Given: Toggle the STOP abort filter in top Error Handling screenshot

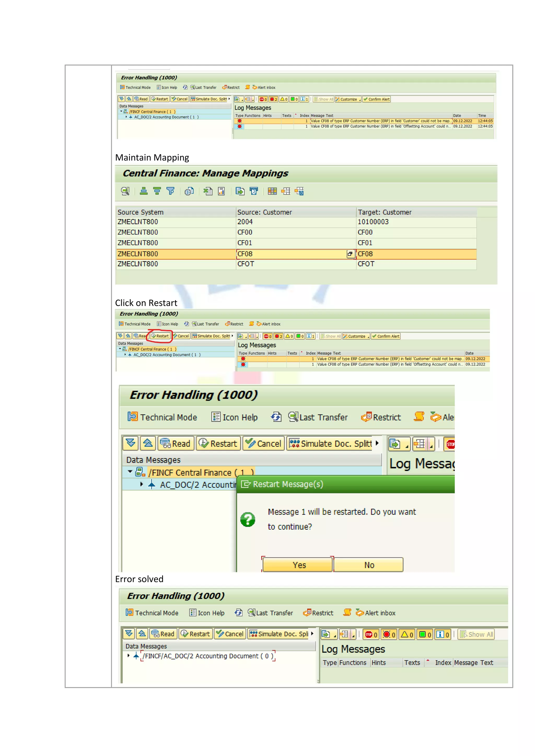Looking at the screenshot, I should [263, 99].
